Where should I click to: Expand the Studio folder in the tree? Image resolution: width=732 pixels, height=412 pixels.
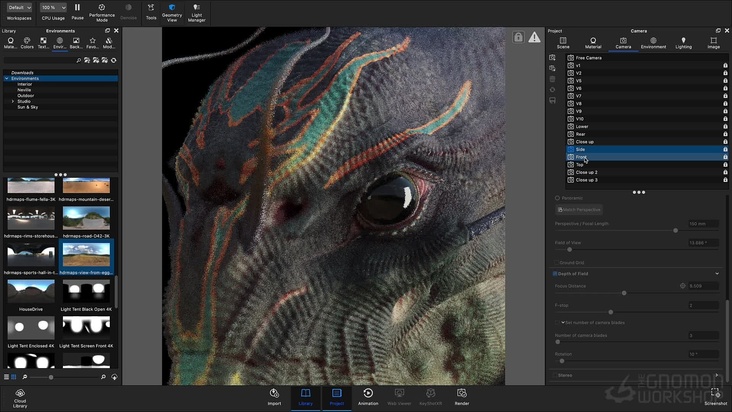coord(13,101)
